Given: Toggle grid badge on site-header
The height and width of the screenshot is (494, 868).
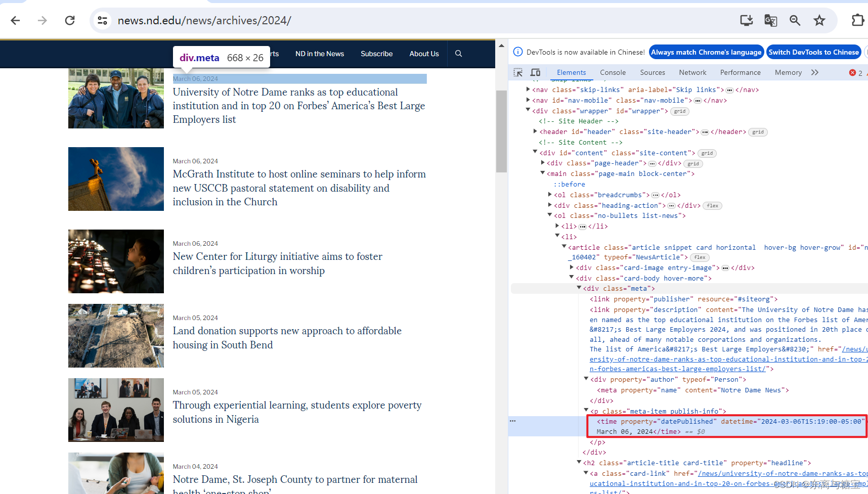Looking at the screenshot, I should 758,132.
